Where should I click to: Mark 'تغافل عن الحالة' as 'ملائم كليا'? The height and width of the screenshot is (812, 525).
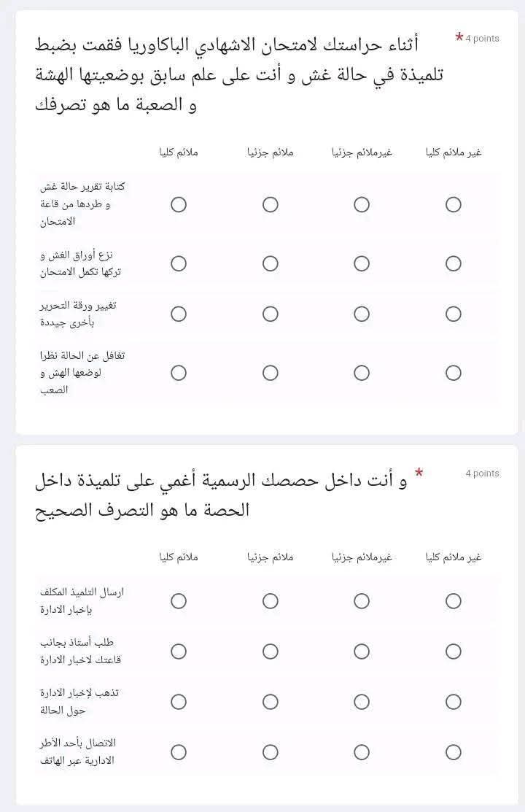(179, 373)
